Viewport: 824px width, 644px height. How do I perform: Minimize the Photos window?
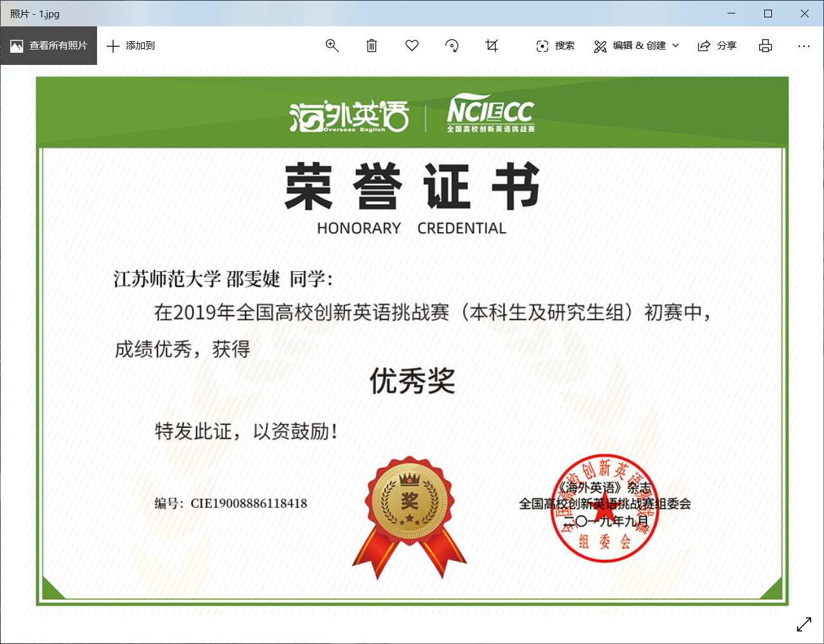coord(731,13)
